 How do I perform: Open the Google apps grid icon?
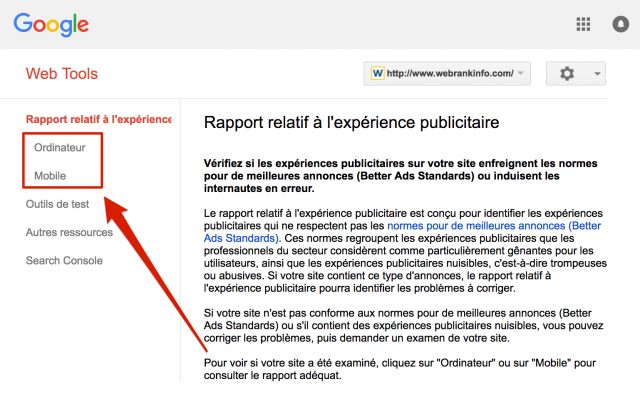click(x=583, y=24)
